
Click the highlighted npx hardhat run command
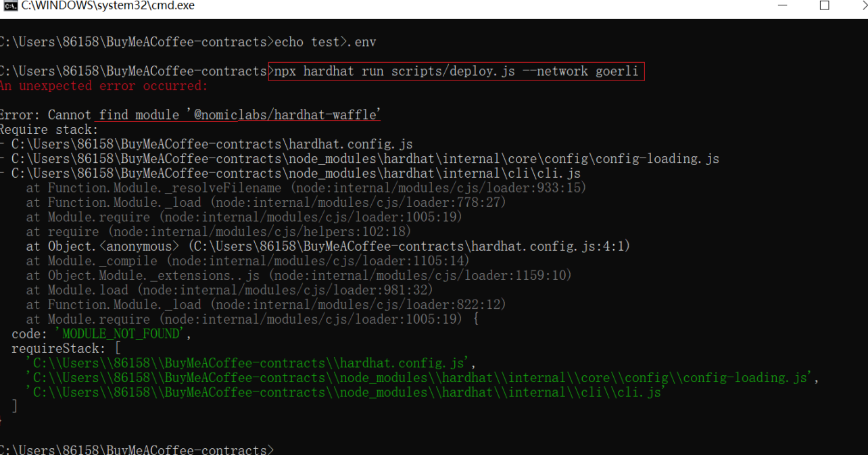456,71
